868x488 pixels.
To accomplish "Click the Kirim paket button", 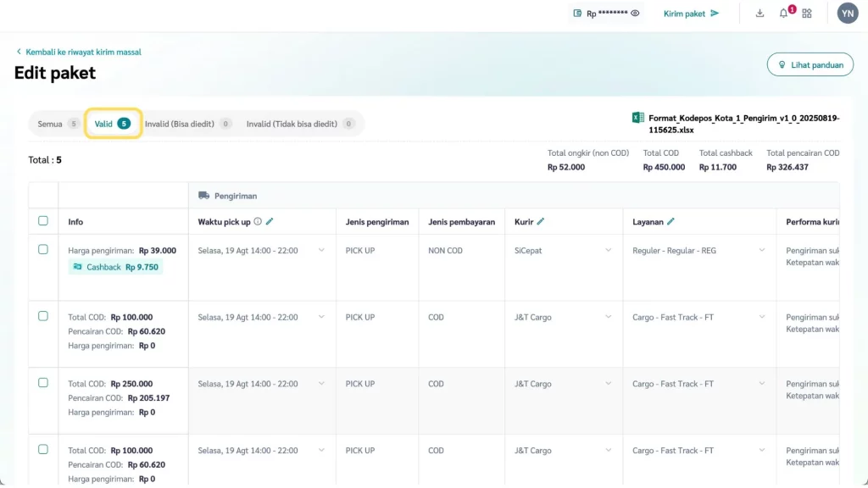I will pyautogui.click(x=691, y=14).
